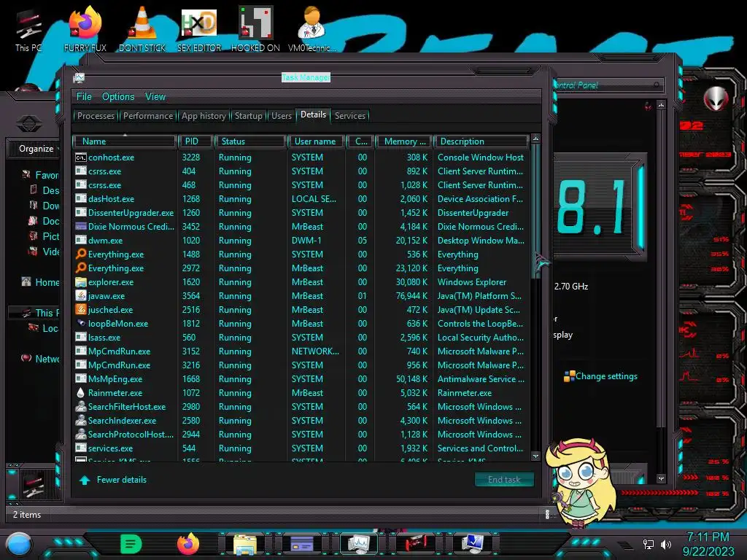Select the conhost.exe process icon
Viewport: 747px width, 560px height.
(x=80, y=157)
